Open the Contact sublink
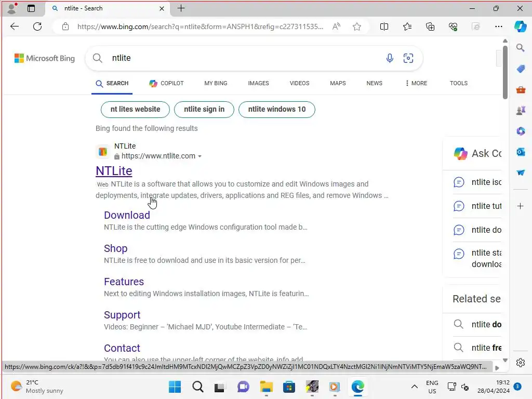 (x=122, y=348)
